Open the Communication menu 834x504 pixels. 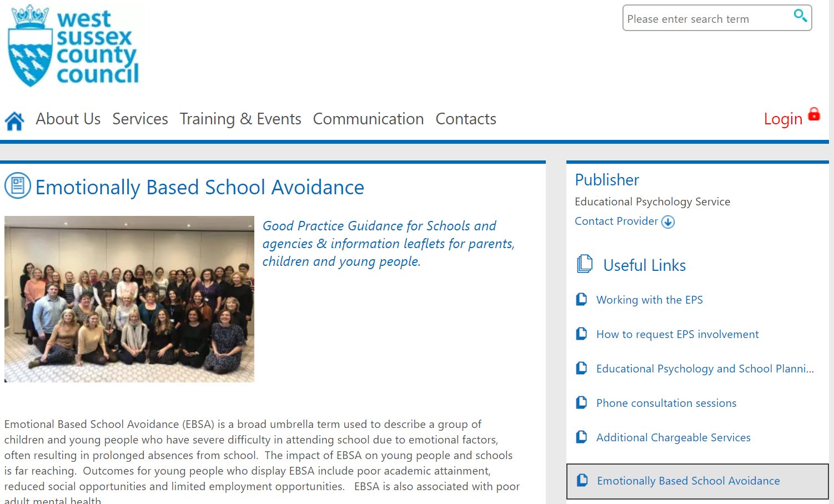pos(368,119)
